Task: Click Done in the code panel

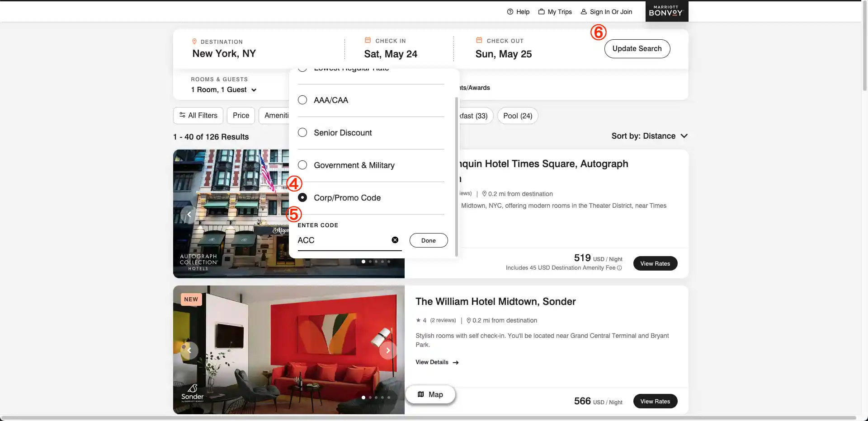Action: click(429, 240)
